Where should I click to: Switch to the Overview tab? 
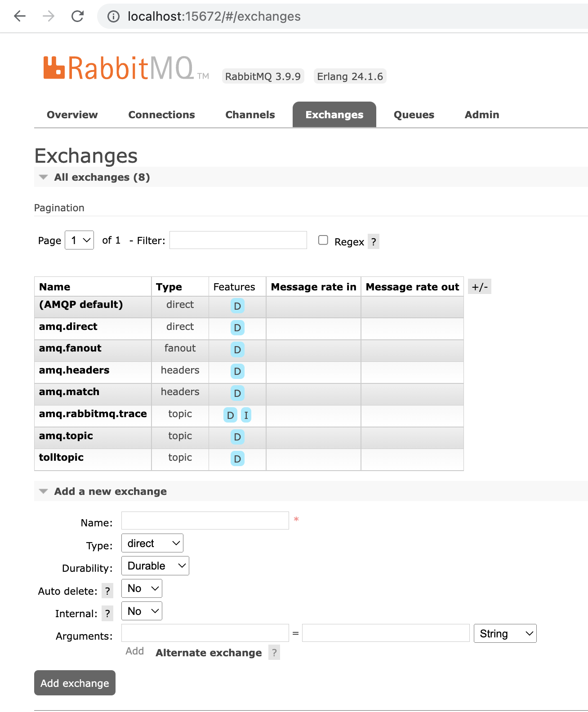[72, 115]
